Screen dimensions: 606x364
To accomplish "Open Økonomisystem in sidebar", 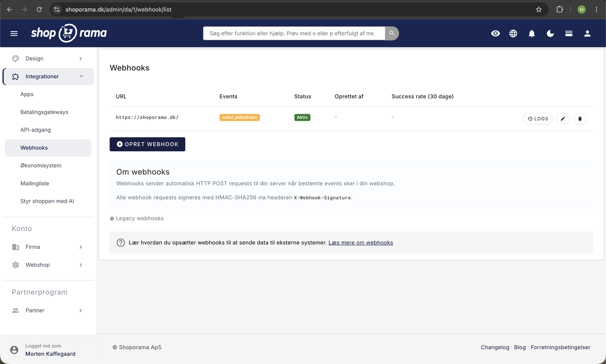I will 41,165.
